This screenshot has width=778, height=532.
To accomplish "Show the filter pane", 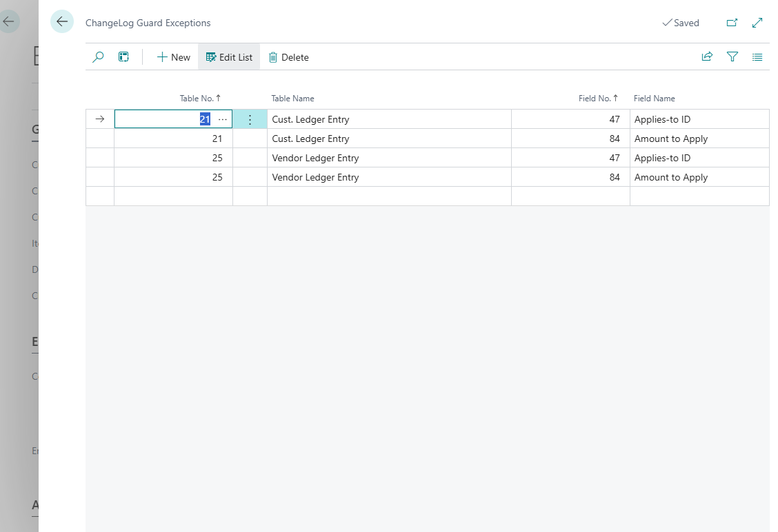I will (732, 57).
